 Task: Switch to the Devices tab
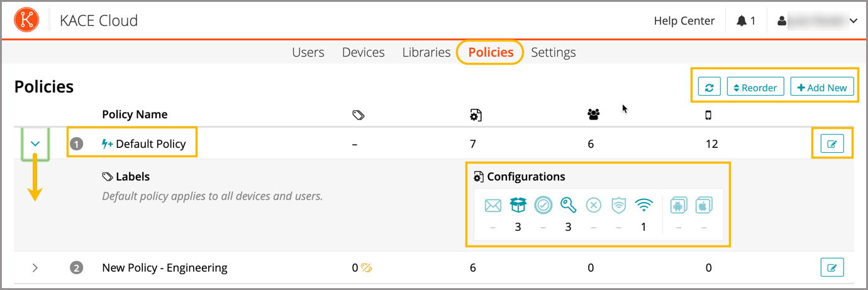click(x=363, y=52)
